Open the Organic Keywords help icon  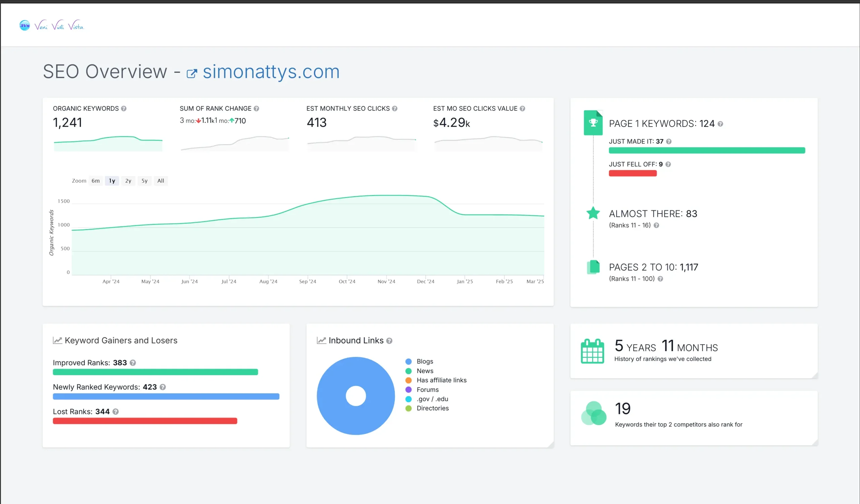pos(124,108)
